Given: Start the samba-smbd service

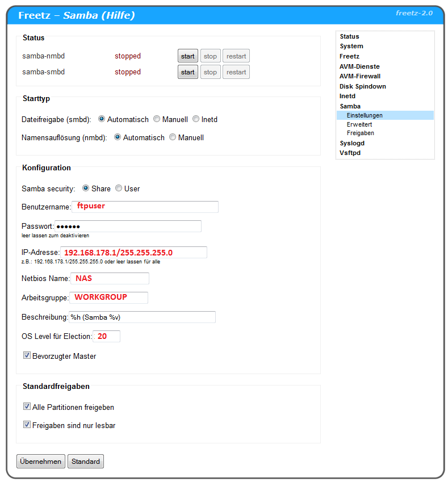Looking at the screenshot, I should (187, 72).
